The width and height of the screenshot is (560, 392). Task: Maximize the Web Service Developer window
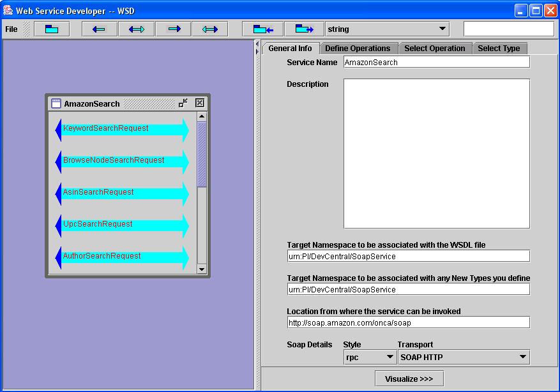pos(536,11)
